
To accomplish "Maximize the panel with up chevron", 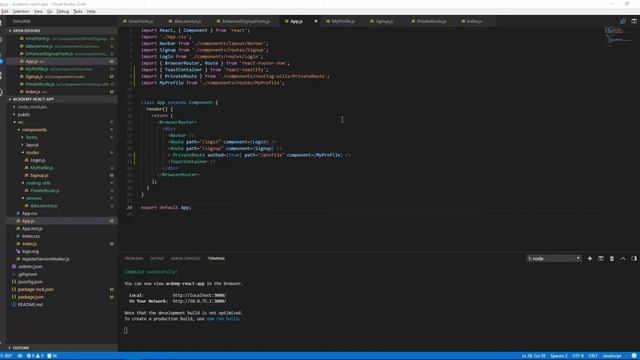I will tap(623, 258).
